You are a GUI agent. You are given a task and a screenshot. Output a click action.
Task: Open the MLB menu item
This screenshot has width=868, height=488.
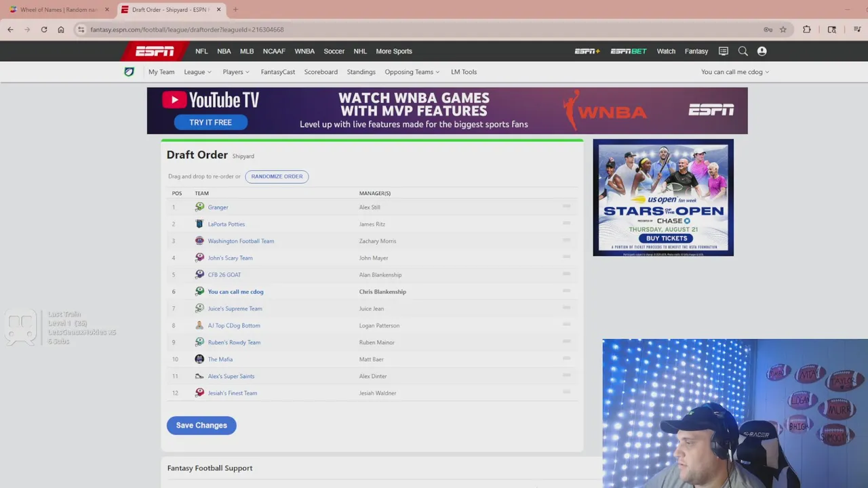[247, 52]
